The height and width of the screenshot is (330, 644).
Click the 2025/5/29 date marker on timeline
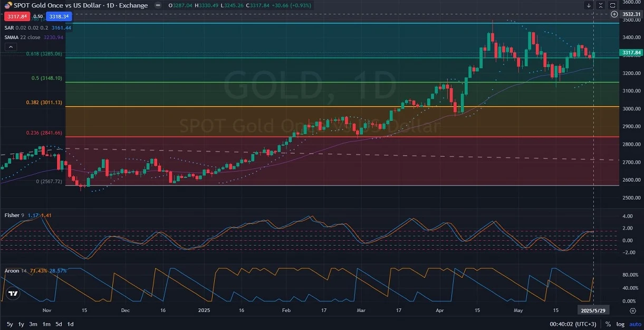(594, 310)
